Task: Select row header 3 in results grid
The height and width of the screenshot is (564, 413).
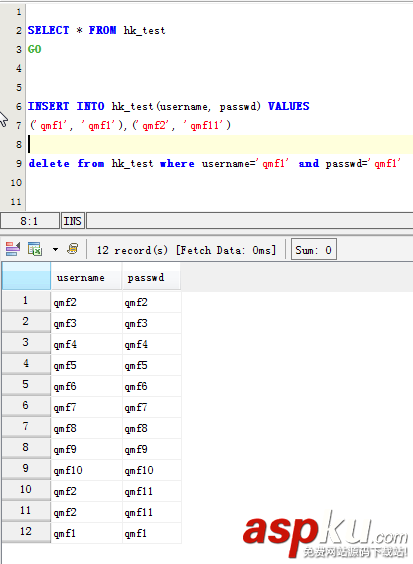Action: (26, 343)
